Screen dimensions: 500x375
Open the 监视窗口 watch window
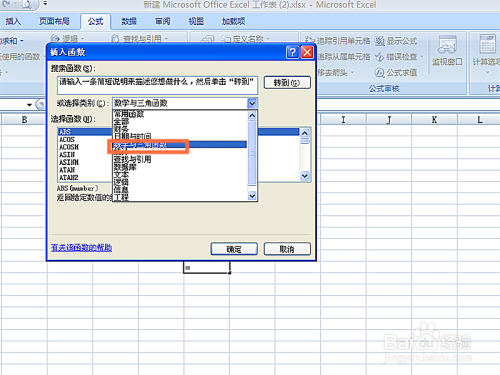pyautogui.click(x=447, y=50)
